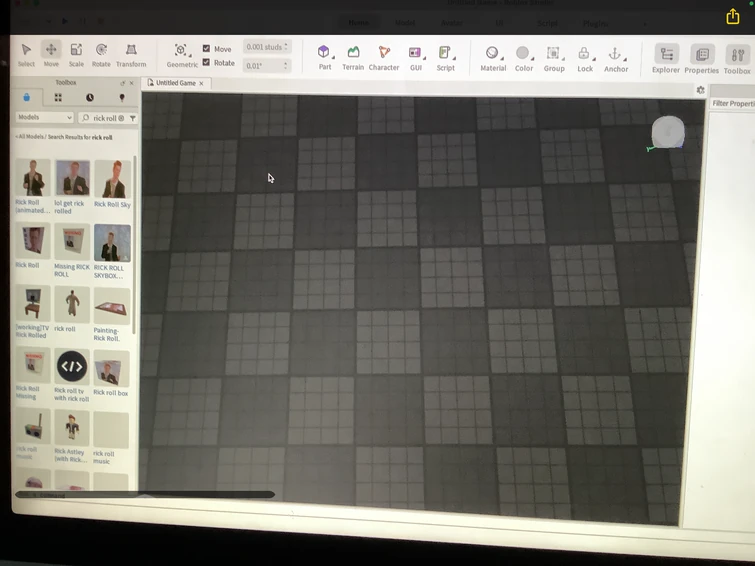This screenshot has width=755, height=566.
Task: Select the Painting- Rick Roll model
Action: click(111, 306)
